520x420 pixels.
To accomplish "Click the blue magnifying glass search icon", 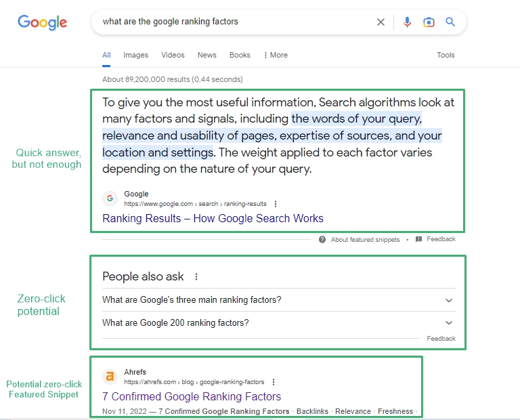I will 450,22.
